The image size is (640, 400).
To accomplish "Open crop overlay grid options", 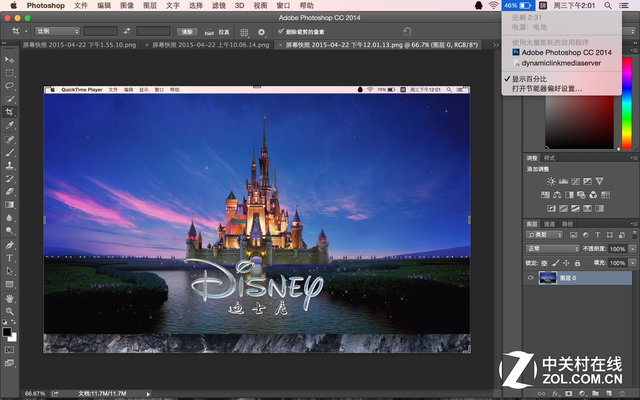I will [244, 32].
